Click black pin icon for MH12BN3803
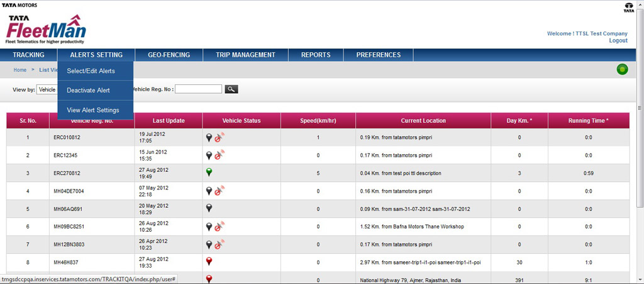 [x=209, y=244]
